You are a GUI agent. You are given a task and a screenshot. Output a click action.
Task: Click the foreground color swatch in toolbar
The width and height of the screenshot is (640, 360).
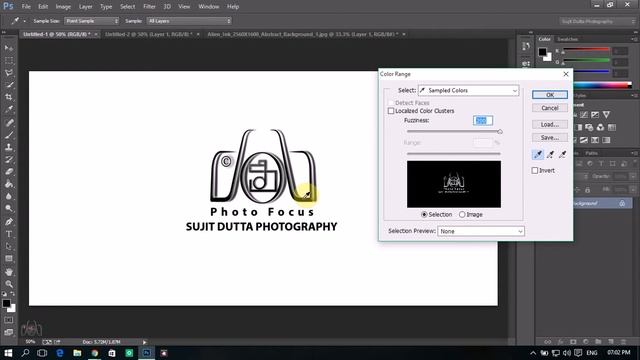(6, 303)
